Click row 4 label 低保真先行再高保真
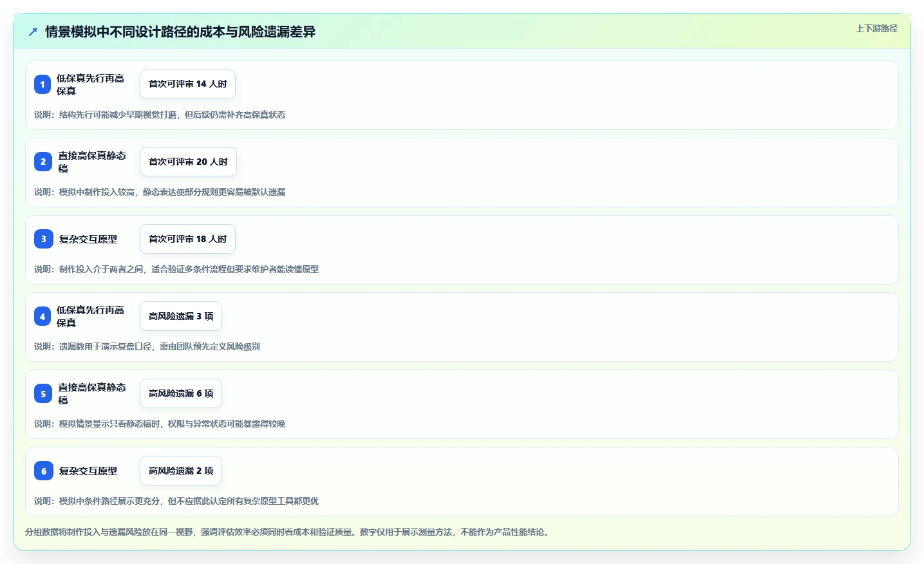Screen dimensions: 924x564 click(90, 316)
